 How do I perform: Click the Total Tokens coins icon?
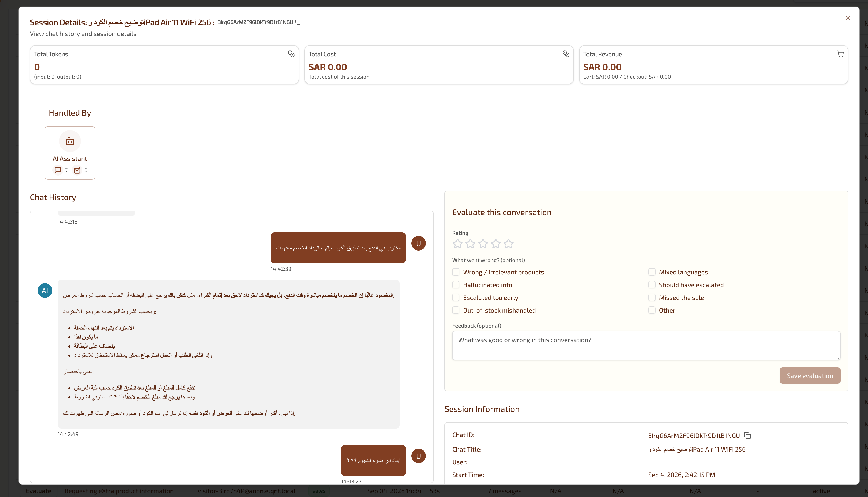(x=291, y=54)
